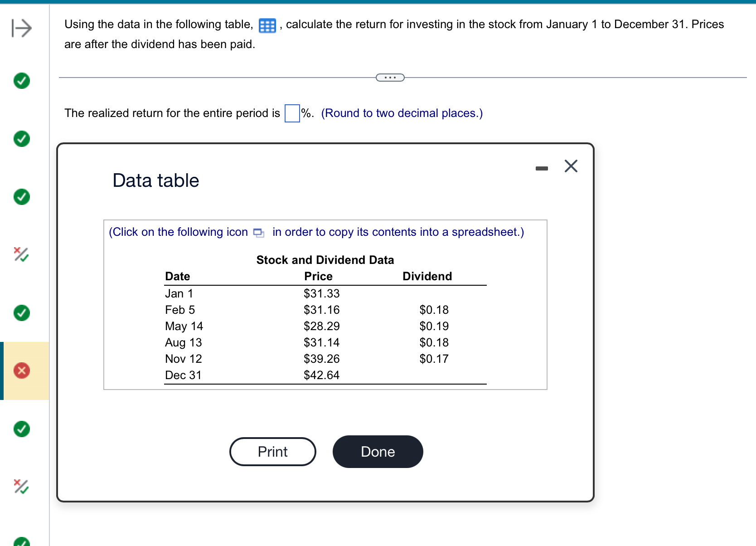Click the Data table heading
756x546 pixels.
(156, 180)
